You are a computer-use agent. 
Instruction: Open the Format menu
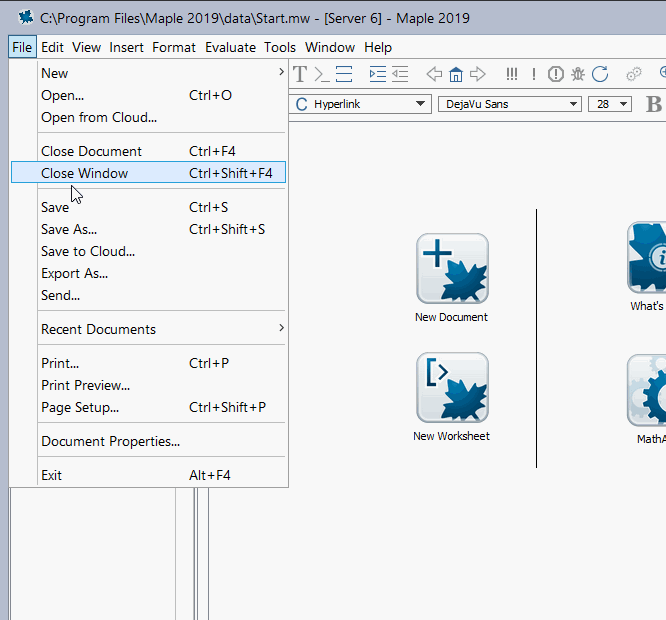pyautogui.click(x=174, y=47)
